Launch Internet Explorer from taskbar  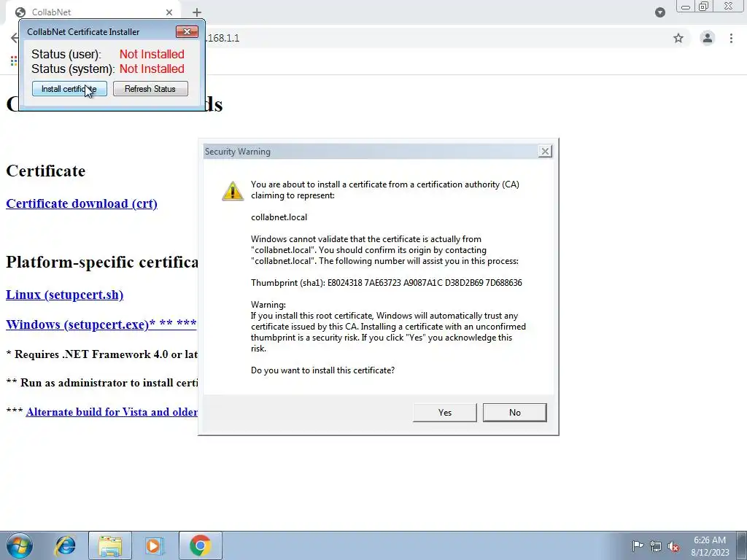[x=65, y=545]
